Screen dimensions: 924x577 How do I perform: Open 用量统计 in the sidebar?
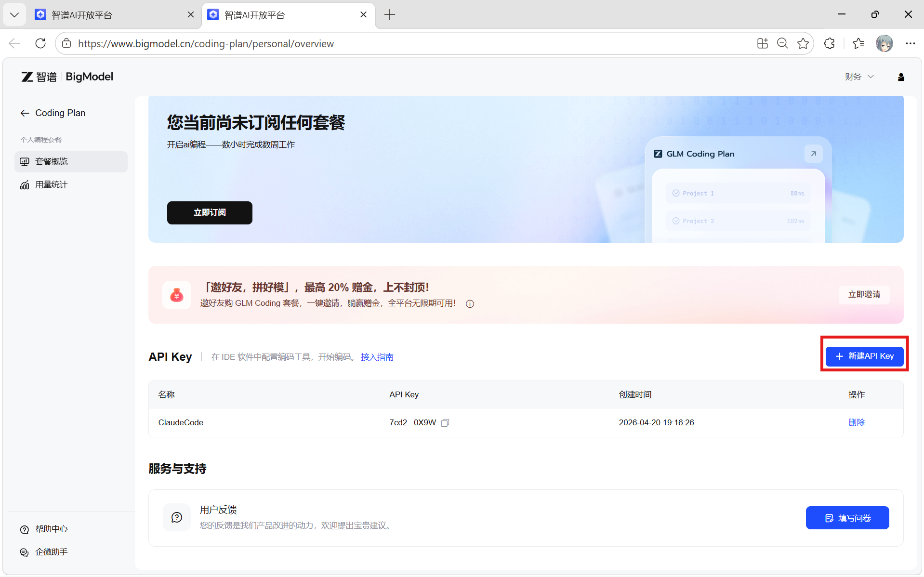(71, 185)
